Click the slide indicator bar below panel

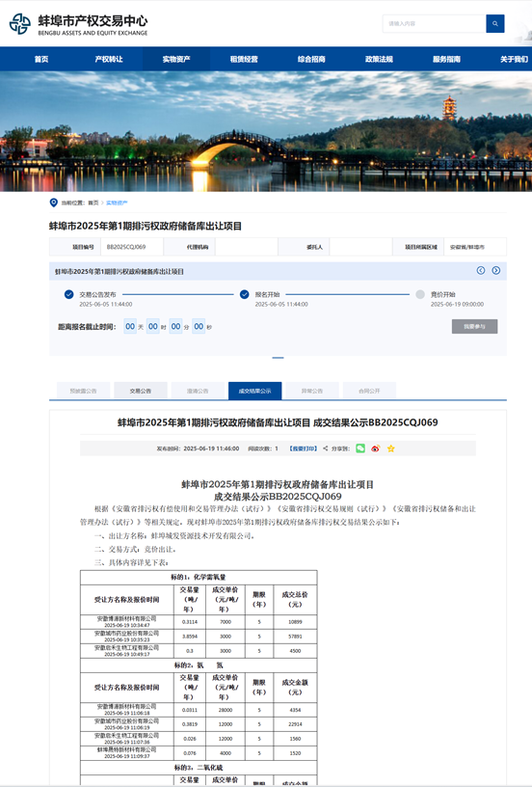coord(278,358)
